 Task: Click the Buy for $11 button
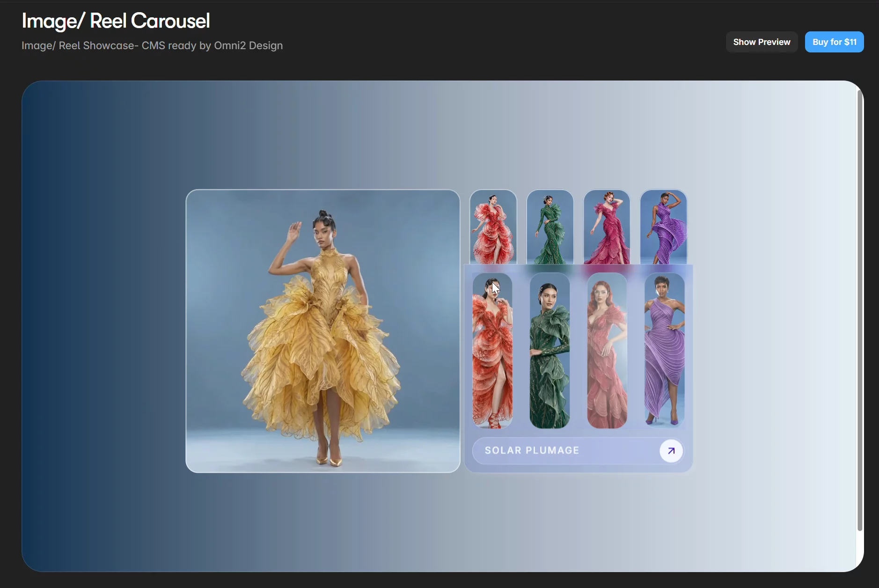pos(834,42)
